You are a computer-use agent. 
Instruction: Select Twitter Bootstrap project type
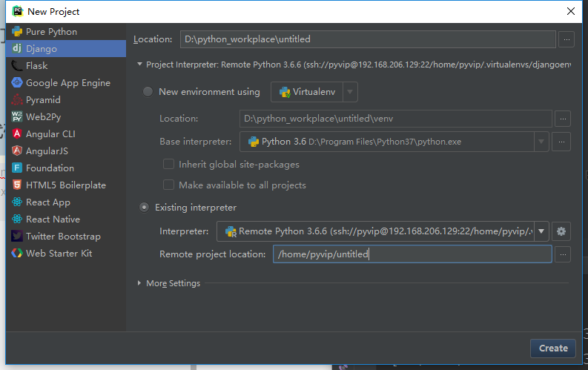pyautogui.click(x=66, y=237)
